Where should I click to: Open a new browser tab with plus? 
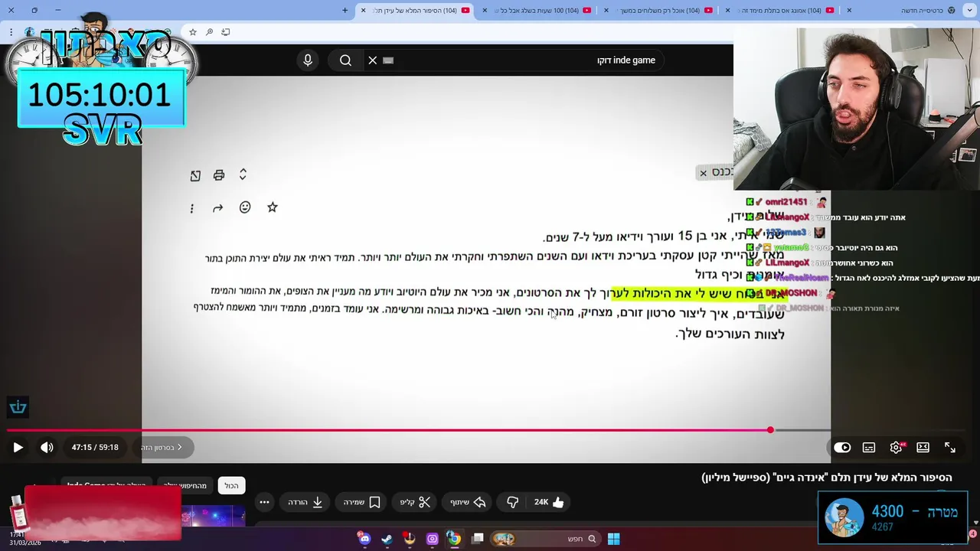click(x=345, y=10)
